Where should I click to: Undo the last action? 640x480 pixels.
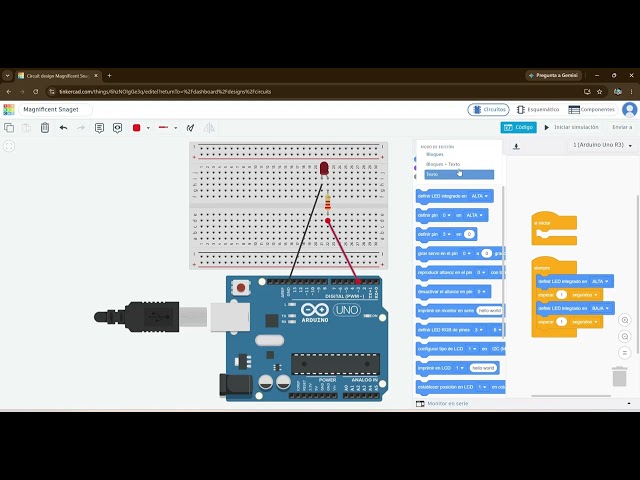(x=63, y=128)
